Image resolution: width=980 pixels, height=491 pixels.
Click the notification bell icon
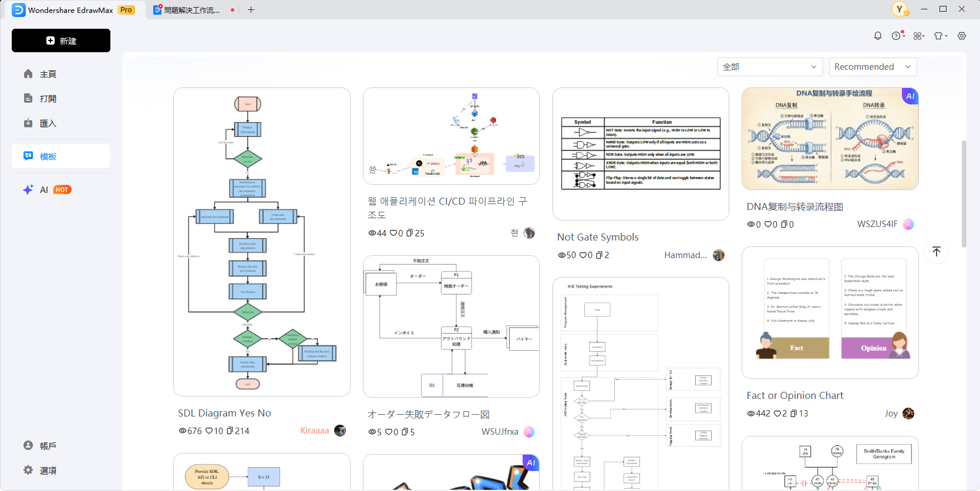[877, 36]
